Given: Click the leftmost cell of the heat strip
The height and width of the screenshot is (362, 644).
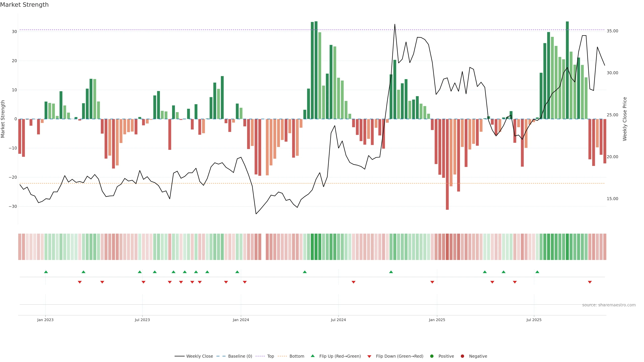Looking at the screenshot, I should click(19, 247).
